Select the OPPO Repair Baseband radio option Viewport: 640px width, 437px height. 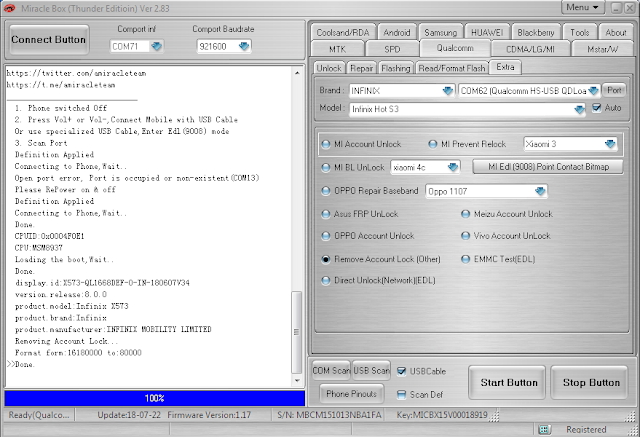tap(326, 191)
